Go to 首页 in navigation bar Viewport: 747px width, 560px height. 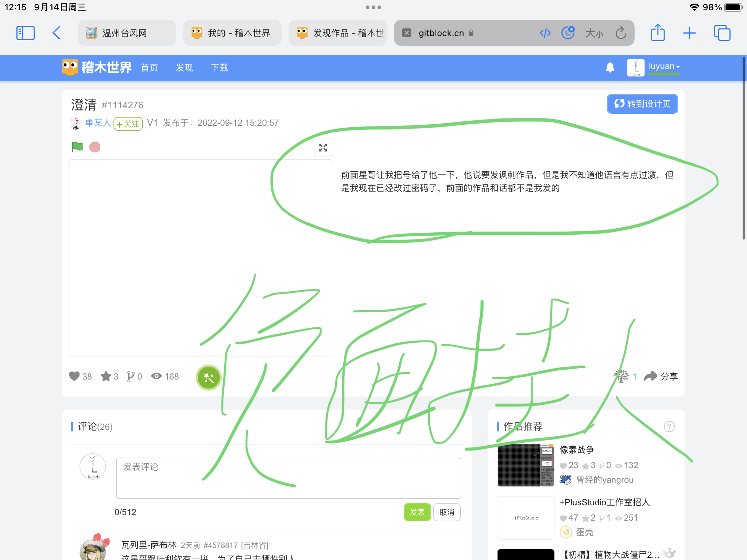pos(150,67)
